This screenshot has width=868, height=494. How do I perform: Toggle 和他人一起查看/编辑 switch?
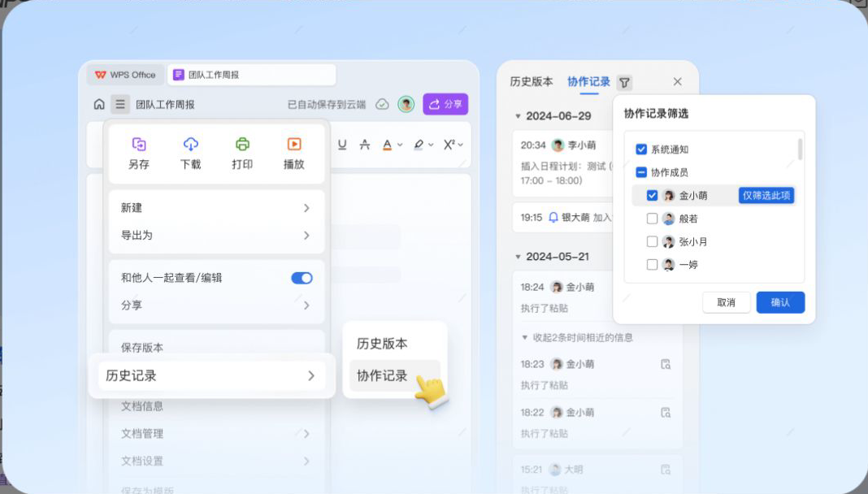[302, 278]
